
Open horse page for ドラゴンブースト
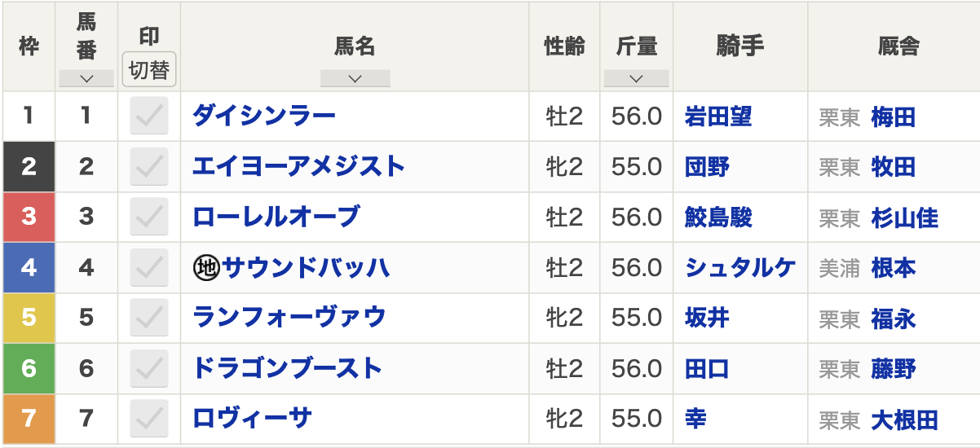287,368
